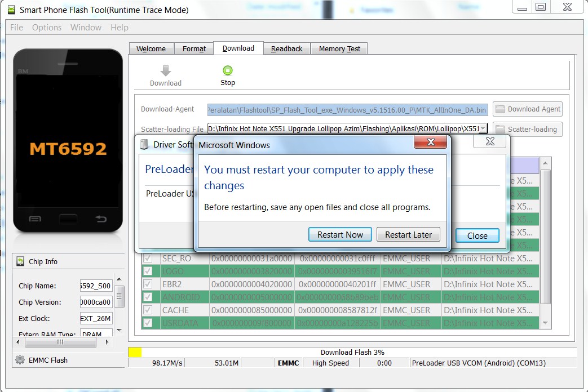588x392 pixels.
Task: Click the Ext Clock value field
Action: tap(96, 319)
